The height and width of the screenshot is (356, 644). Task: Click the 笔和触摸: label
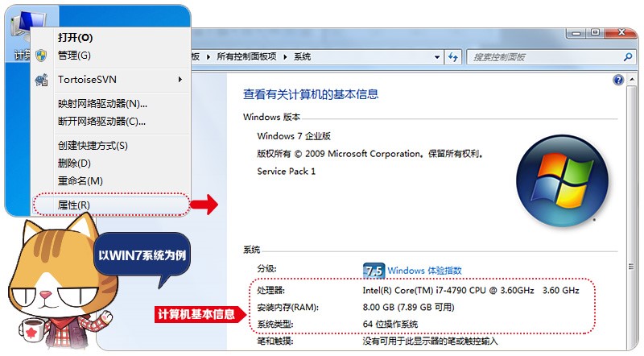point(275,341)
